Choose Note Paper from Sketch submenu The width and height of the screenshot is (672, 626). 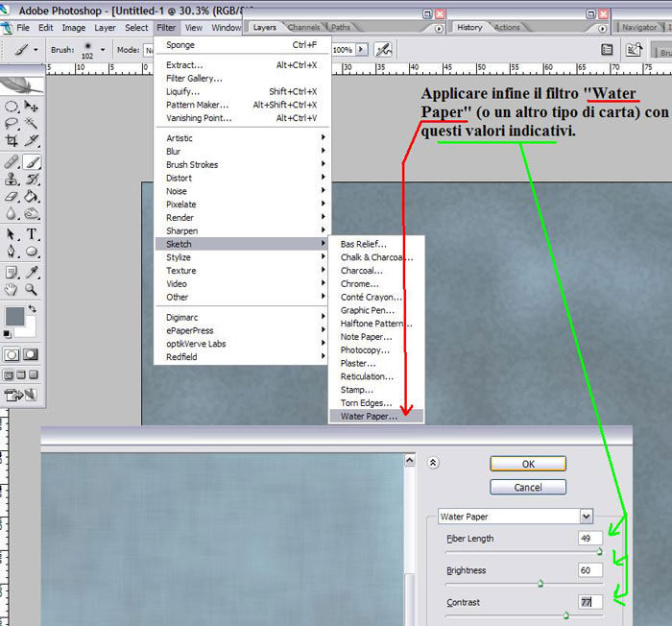[376, 337]
